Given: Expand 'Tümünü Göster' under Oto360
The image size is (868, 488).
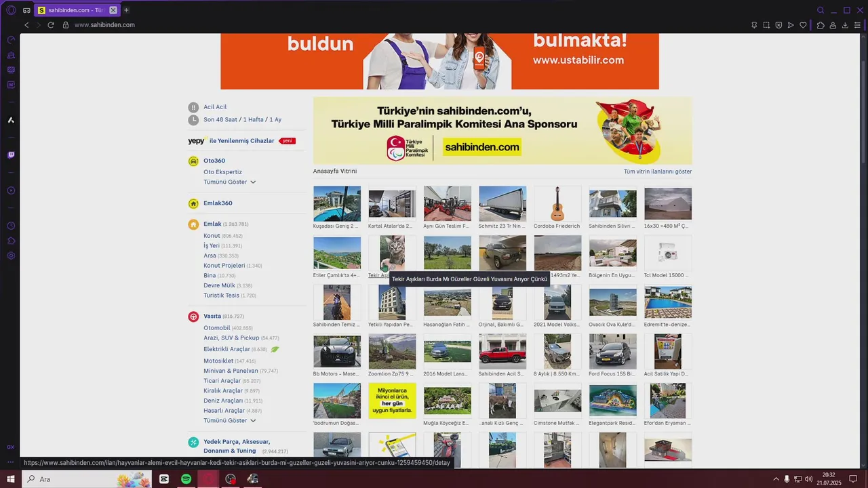Looking at the screenshot, I should click(229, 182).
